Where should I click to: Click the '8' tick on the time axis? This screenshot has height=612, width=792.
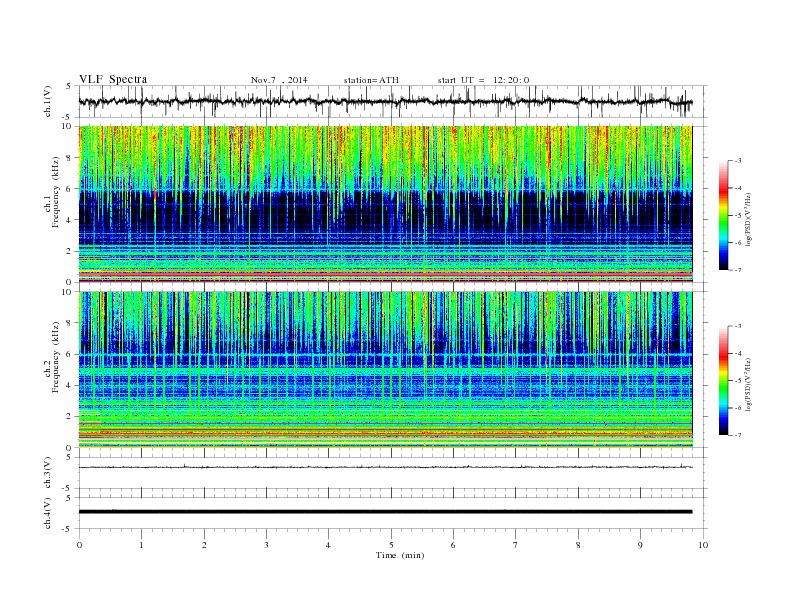[578, 545]
